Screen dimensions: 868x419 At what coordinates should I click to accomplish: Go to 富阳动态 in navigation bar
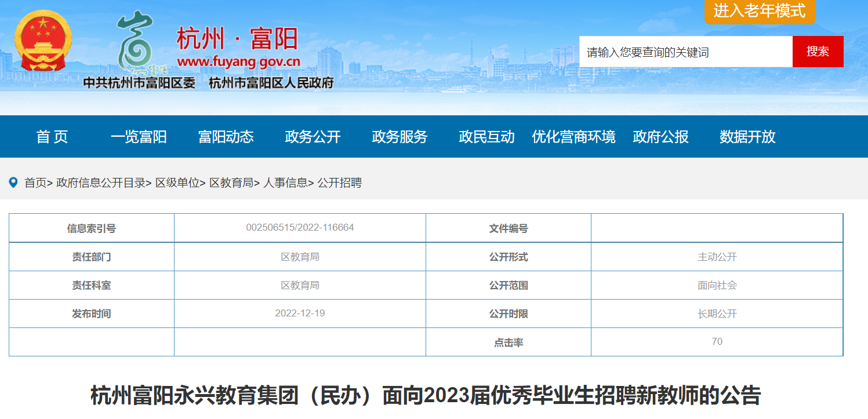point(226,137)
